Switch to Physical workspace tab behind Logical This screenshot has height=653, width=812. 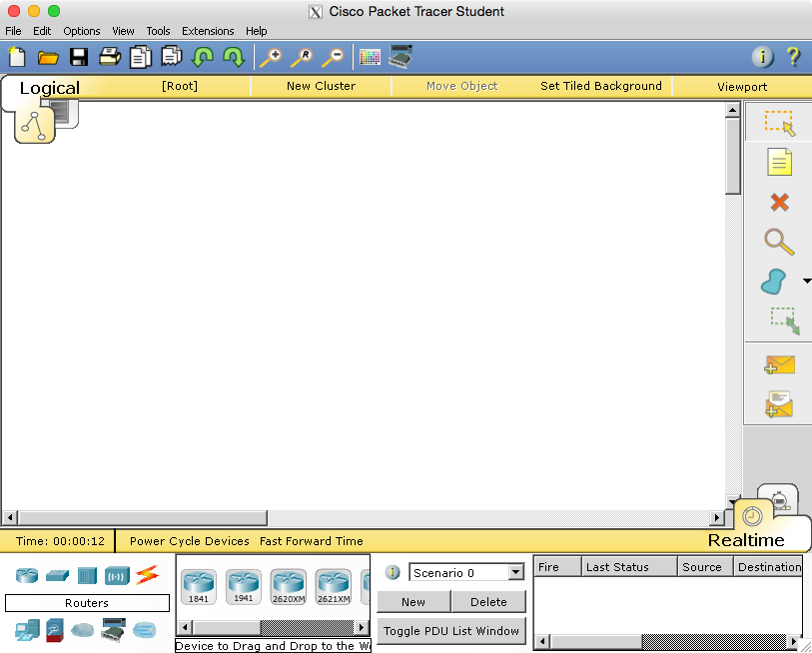pyautogui.click(x=66, y=113)
